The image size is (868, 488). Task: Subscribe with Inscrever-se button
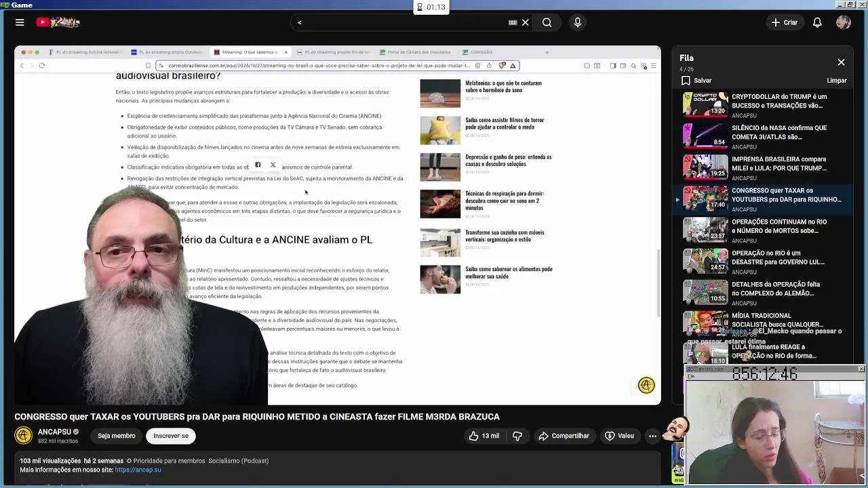(171, 436)
